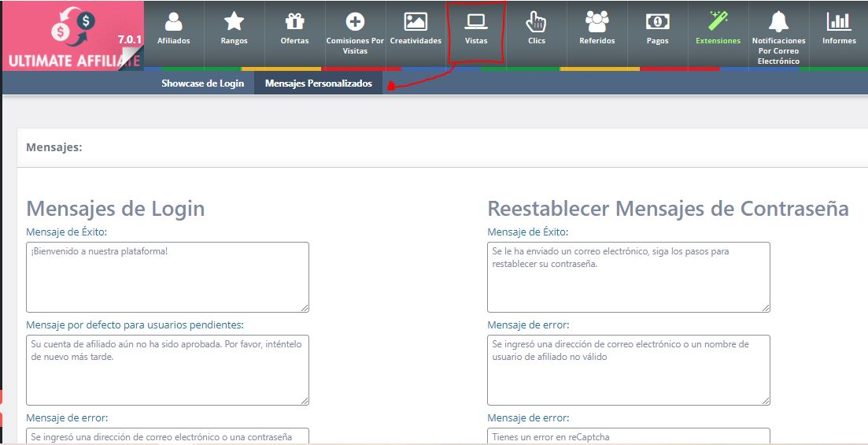Image resolution: width=868 pixels, height=445 pixels.
Task: Edit password reset Mensaje de Éxito textarea
Action: tap(628, 277)
